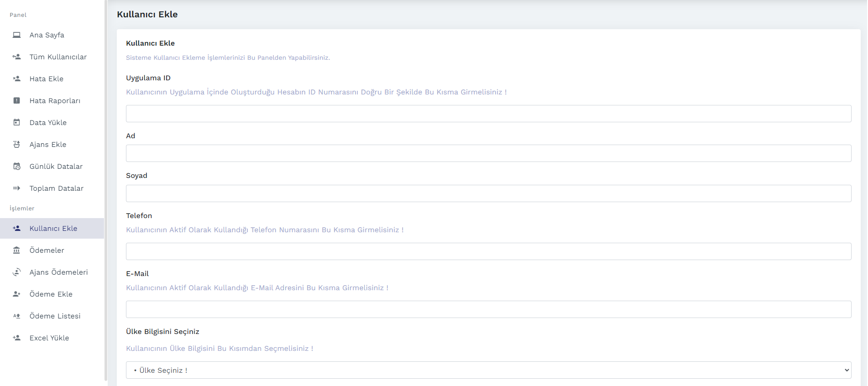Click the Ajans Ödemeleri icon
Viewport: 868px width, 386px height.
pos(17,272)
